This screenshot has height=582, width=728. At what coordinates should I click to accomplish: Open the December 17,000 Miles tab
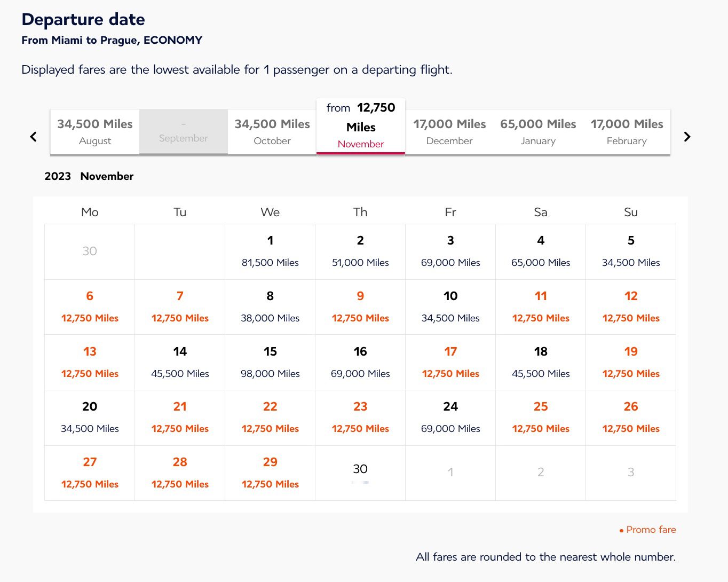click(x=449, y=132)
